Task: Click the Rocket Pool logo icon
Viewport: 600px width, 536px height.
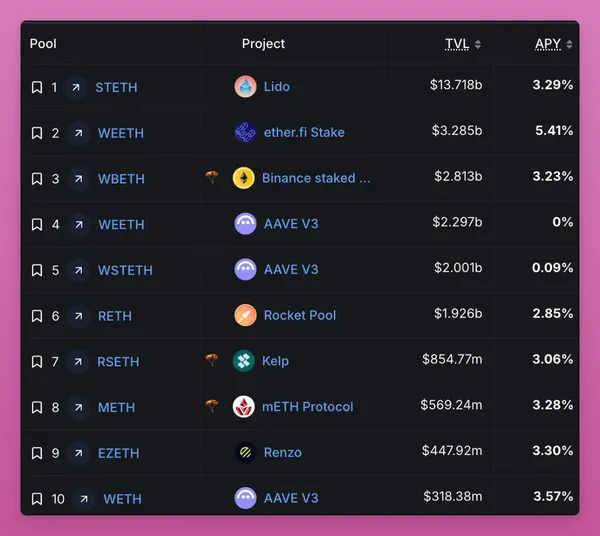Action: 245,315
